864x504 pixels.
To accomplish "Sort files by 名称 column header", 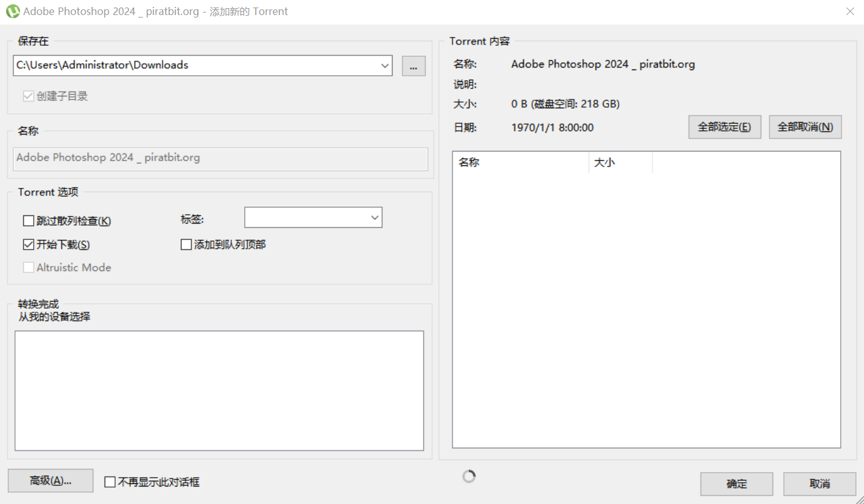I will (x=520, y=162).
